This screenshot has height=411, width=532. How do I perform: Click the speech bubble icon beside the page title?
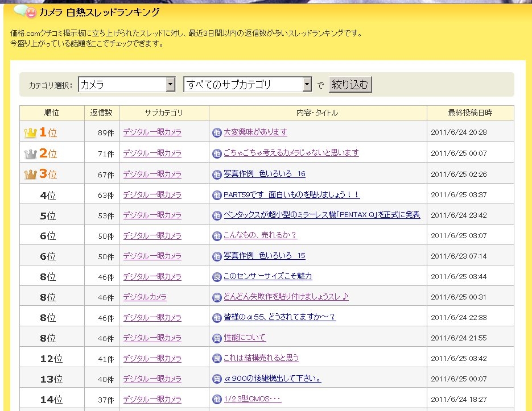pos(24,12)
